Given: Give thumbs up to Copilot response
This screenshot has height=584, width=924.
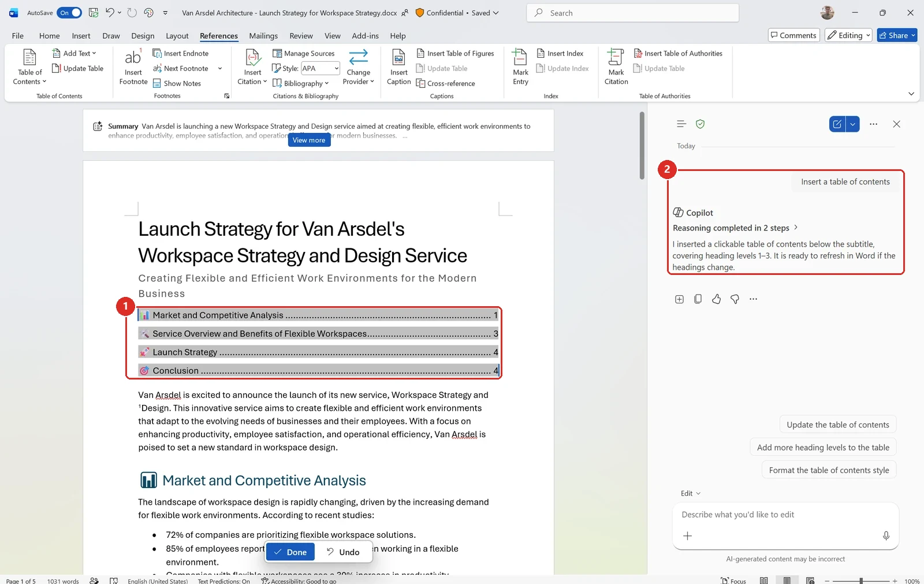Looking at the screenshot, I should 716,299.
